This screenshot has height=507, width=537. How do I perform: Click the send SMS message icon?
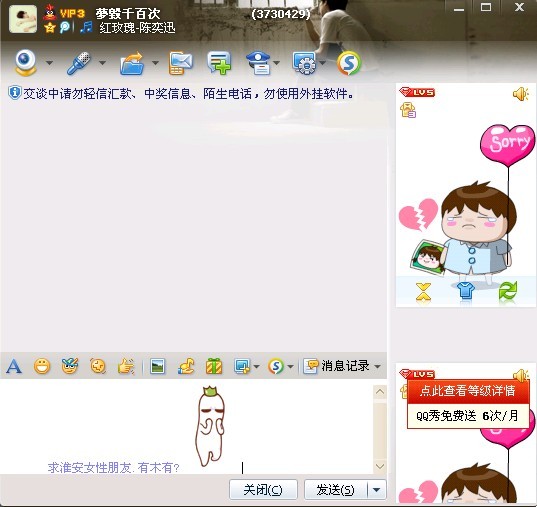[181, 63]
